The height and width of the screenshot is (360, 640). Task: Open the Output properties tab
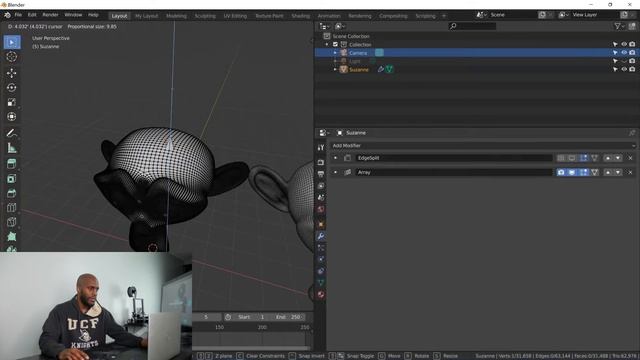pyautogui.click(x=321, y=174)
